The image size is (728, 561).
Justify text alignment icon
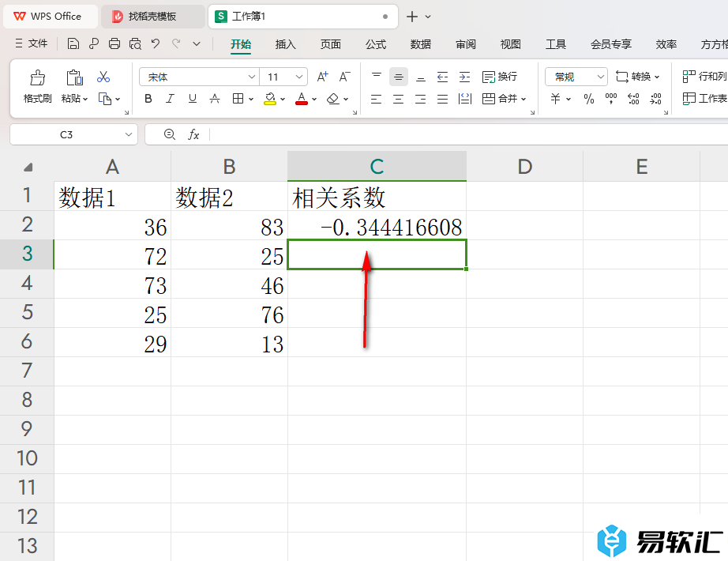pyautogui.click(x=442, y=99)
